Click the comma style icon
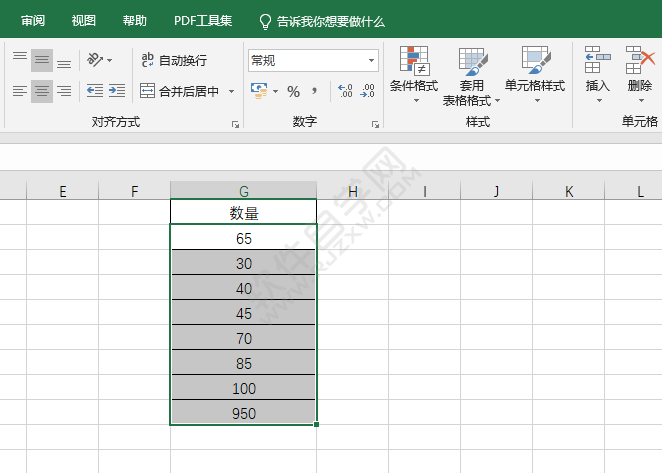 314,91
